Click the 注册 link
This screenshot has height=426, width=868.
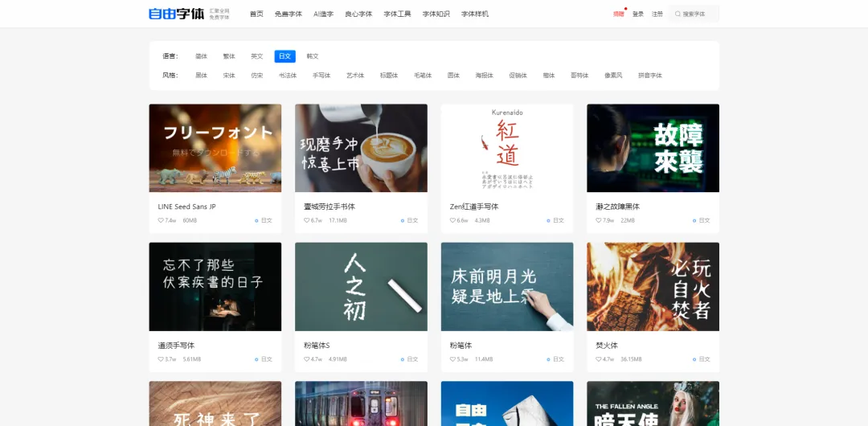click(657, 14)
